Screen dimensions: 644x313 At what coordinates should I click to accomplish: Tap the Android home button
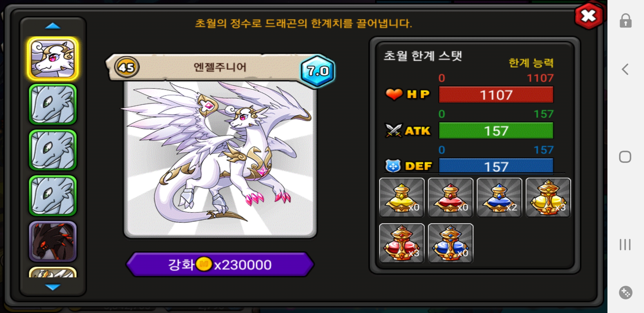[x=625, y=157]
